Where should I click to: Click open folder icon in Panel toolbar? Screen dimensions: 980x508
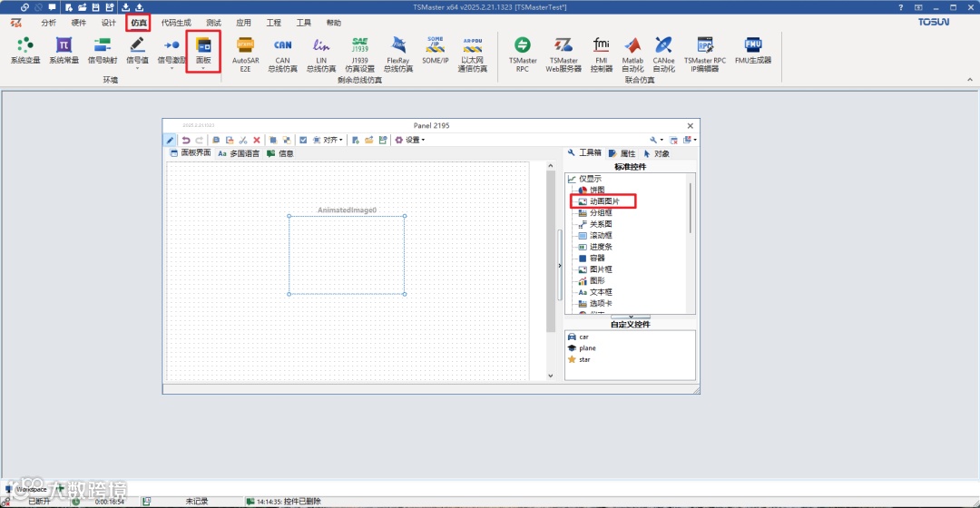tap(368, 140)
